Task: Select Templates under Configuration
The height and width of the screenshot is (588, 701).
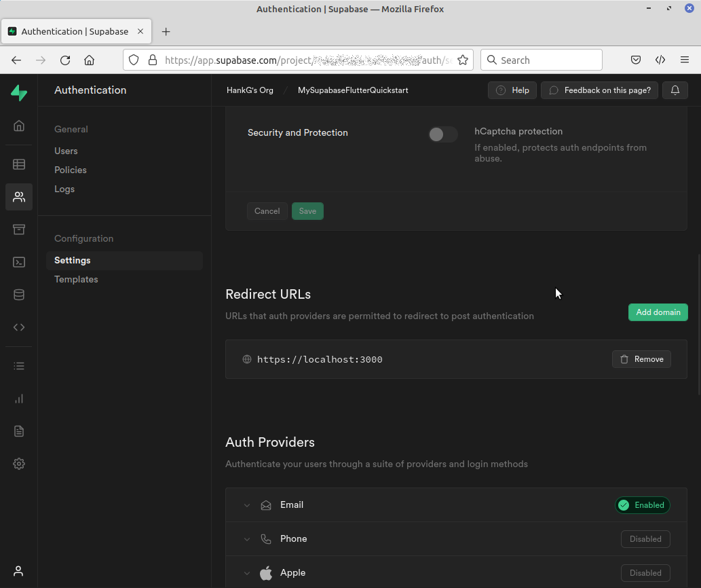Action: (x=76, y=279)
